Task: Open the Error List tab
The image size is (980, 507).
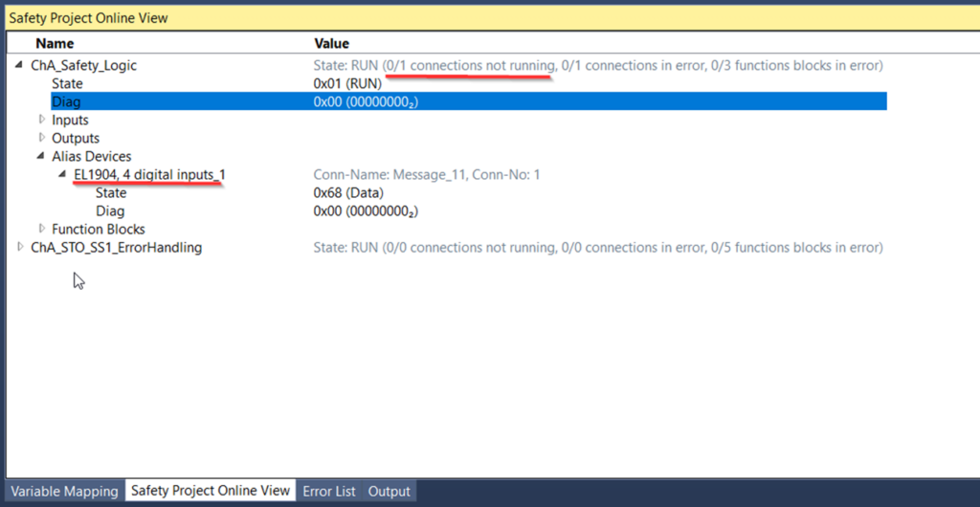Action: 329,491
